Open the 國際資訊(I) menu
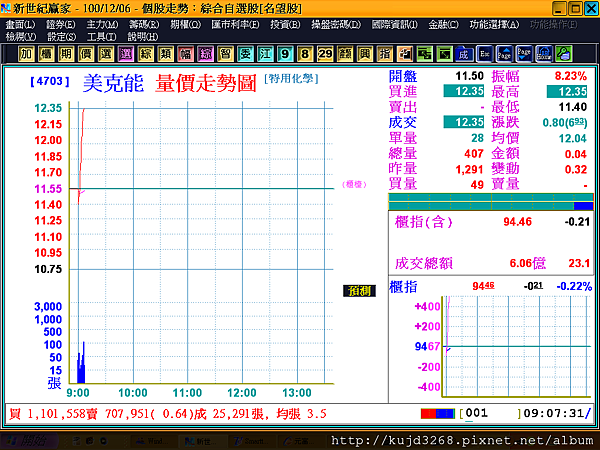Screen dimensions: 600x450 pyautogui.click(x=395, y=24)
